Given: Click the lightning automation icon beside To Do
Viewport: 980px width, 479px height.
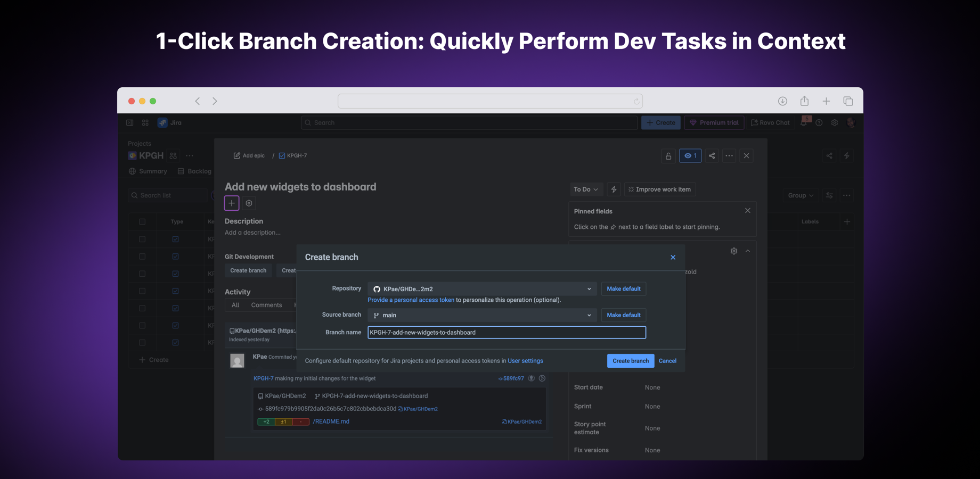Looking at the screenshot, I should click(x=614, y=189).
